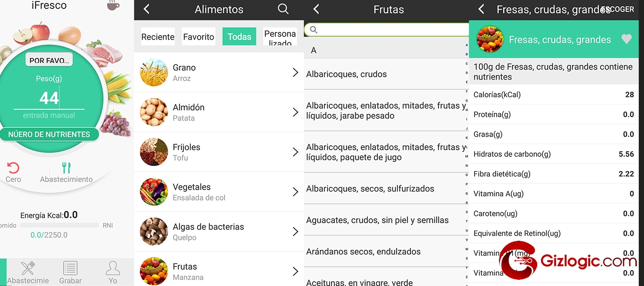Viewport: 644px width, 286px height.
Task: Click the ESCOGER button
Action: [x=617, y=9]
